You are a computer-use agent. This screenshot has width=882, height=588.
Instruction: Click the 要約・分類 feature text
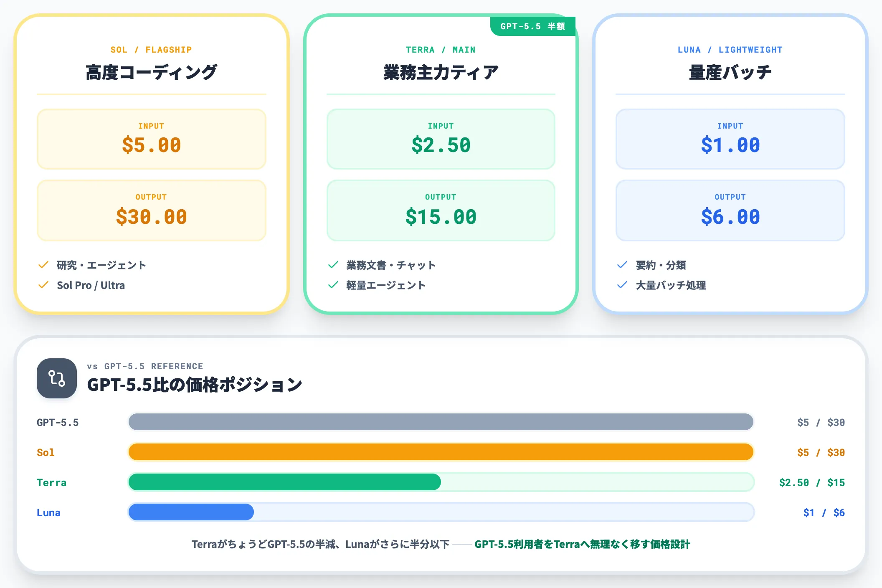(x=661, y=265)
